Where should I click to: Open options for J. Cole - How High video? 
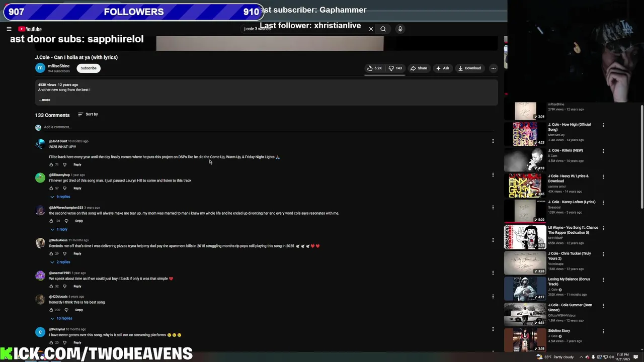tap(603, 125)
